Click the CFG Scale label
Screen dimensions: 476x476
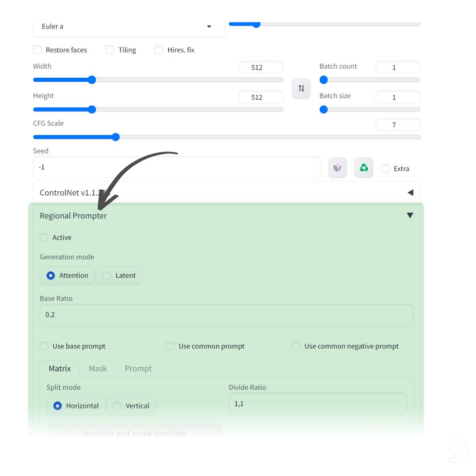click(x=48, y=123)
